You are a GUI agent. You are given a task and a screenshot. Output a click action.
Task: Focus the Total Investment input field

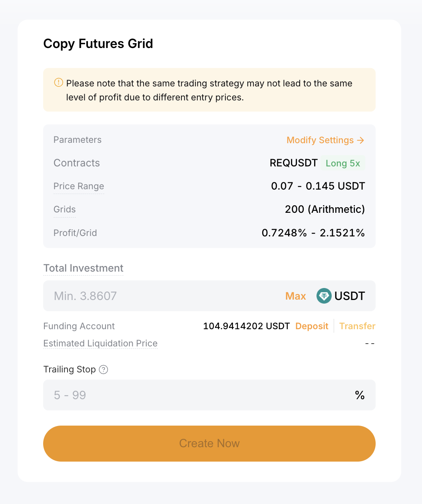click(x=209, y=296)
